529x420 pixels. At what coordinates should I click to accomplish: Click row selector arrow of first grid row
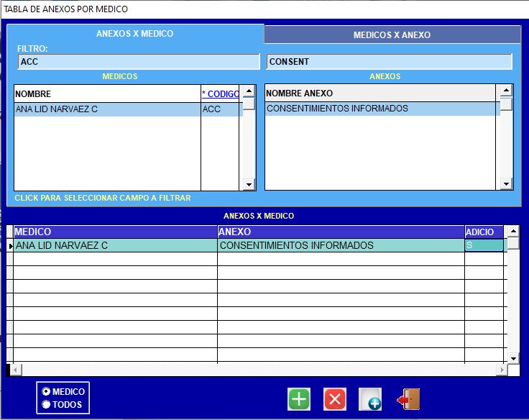[x=10, y=246]
